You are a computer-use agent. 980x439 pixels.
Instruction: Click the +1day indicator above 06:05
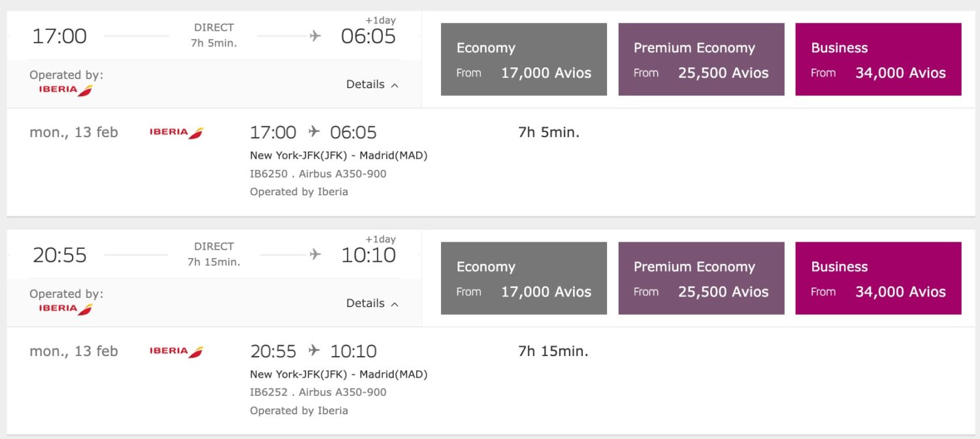click(x=382, y=20)
